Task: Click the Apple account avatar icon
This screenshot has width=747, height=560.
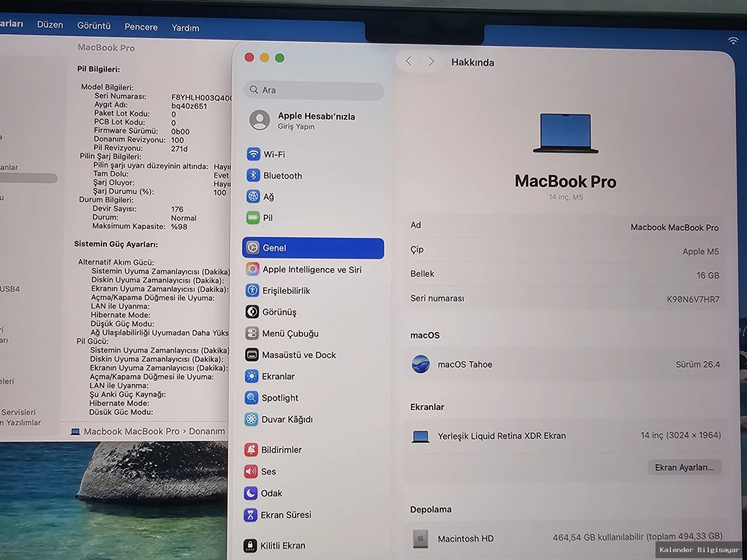Action: [260, 120]
